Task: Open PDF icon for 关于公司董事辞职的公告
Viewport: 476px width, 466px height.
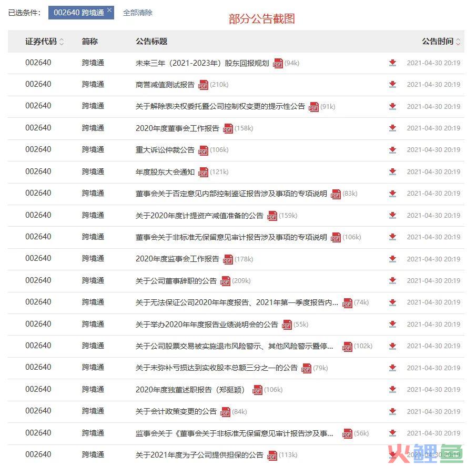Action: coord(225,281)
